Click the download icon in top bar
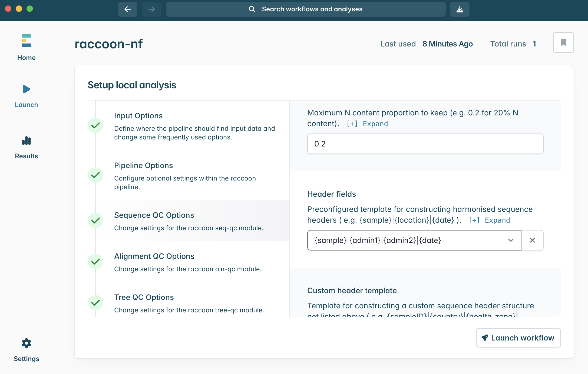 pyautogui.click(x=460, y=9)
